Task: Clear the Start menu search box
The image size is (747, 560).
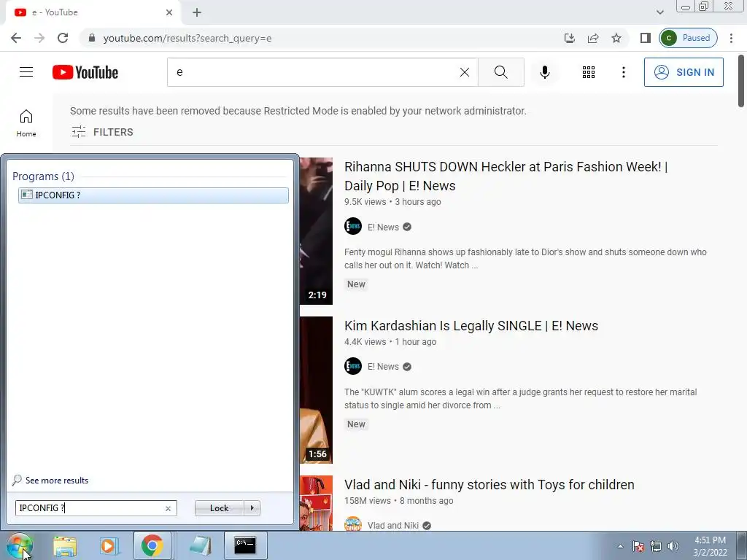Action: point(169,508)
